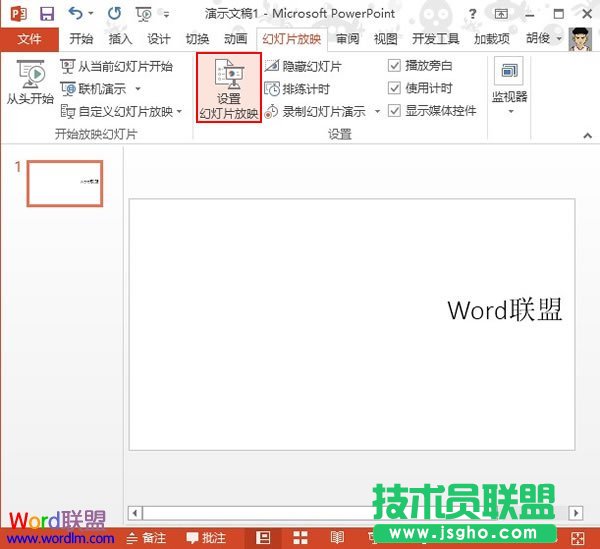The image size is (600, 549).
Task: Uncheck Use Timings (使用计时) checkbox
Action: pyautogui.click(x=395, y=88)
